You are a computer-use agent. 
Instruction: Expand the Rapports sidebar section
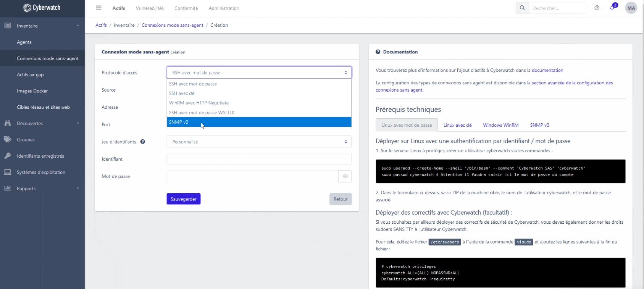78,188
